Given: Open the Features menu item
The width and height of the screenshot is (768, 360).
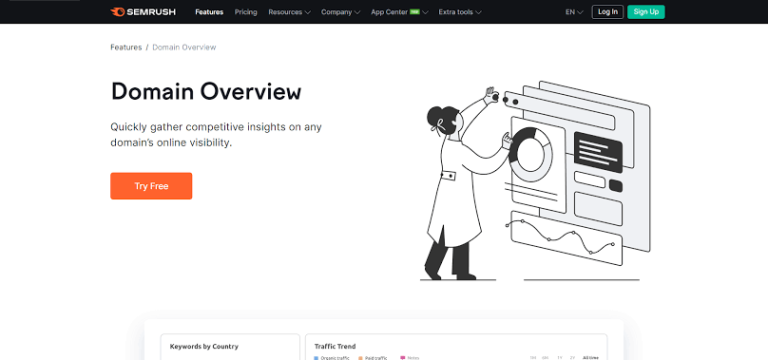Looking at the screenshot, I should click(209, 12).
